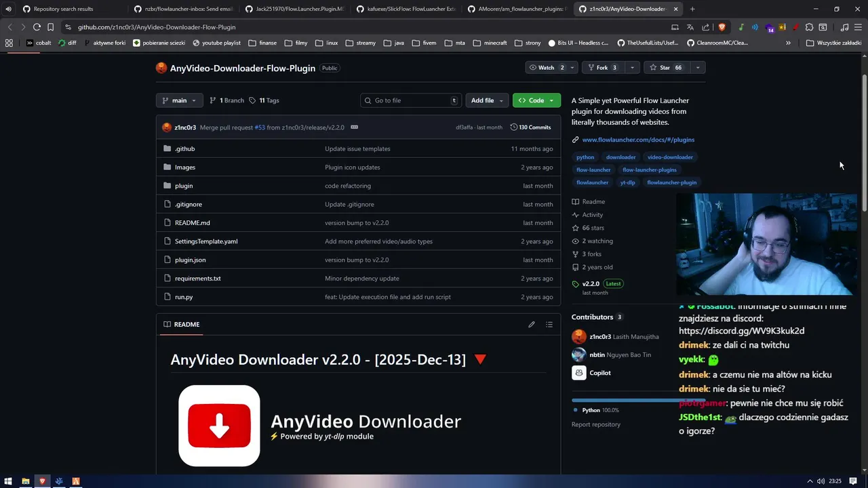The height and width of the screenshot is (488, 868).
Task: Open www.flowlauncher.com/docs plugins link
Action: (638, 140)
